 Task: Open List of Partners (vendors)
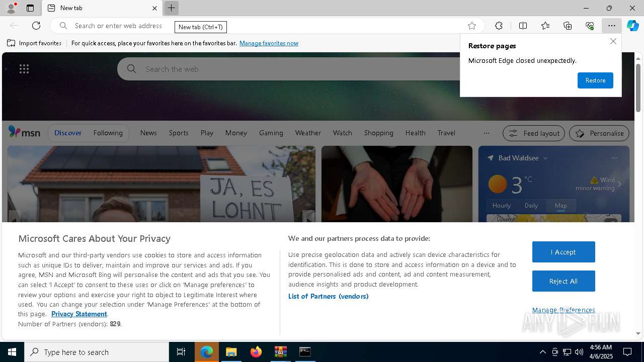click(329, 296)
